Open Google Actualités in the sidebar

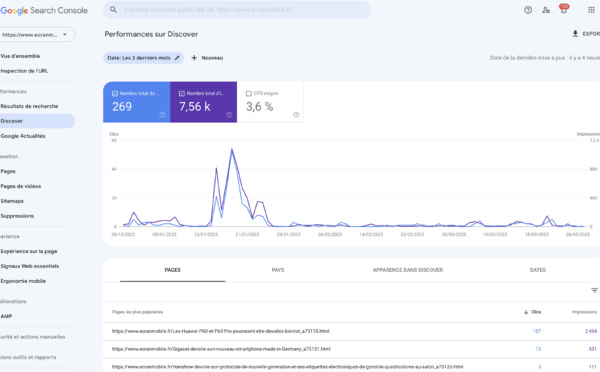pyautogui.click(x=23, y=136)
